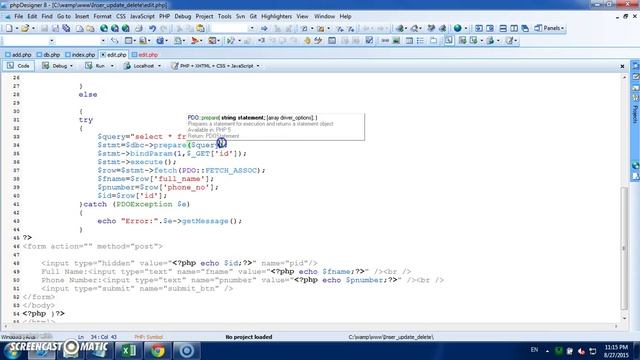Click the red arrow icon in second toolbar
The height and width of the screenshot is (360, 640).
pyautogui.click(x=195, y=40)
